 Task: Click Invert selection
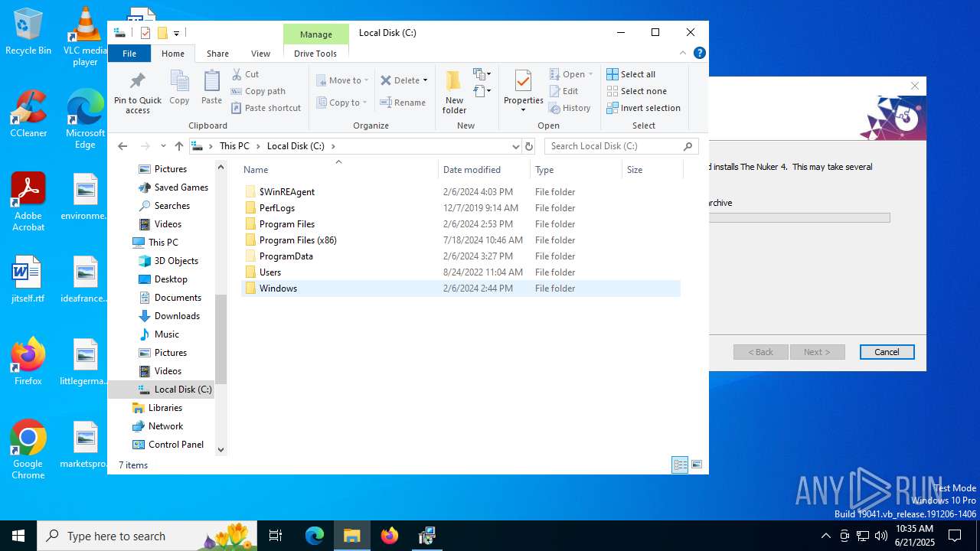click(x=643, y=108)
